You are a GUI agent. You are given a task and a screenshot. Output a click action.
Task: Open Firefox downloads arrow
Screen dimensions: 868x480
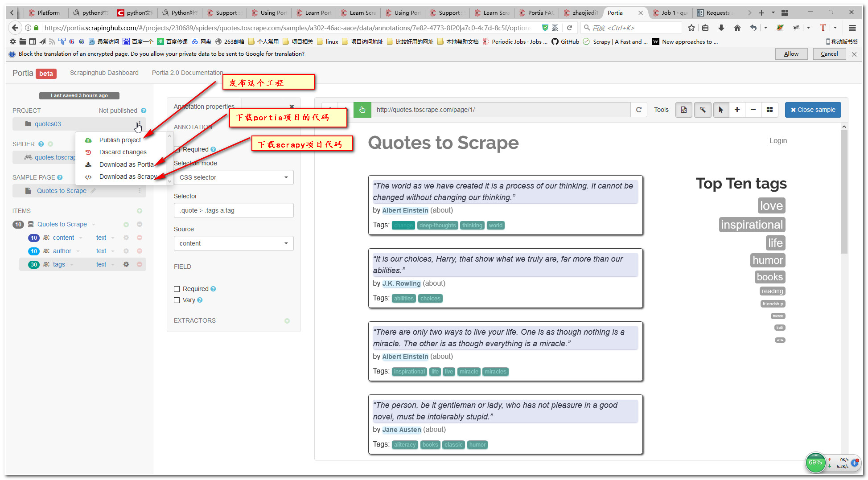point(721,28)
